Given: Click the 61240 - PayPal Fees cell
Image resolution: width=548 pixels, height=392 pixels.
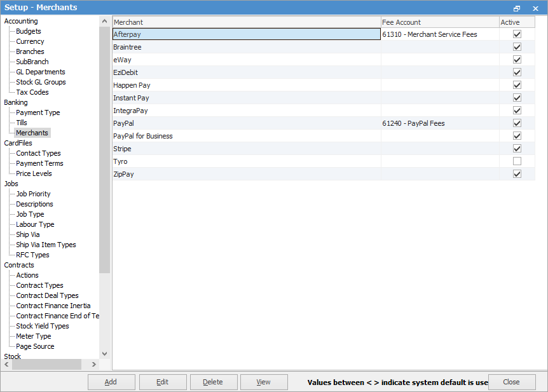Looking at the screenshot, I should tap(440, 123).
